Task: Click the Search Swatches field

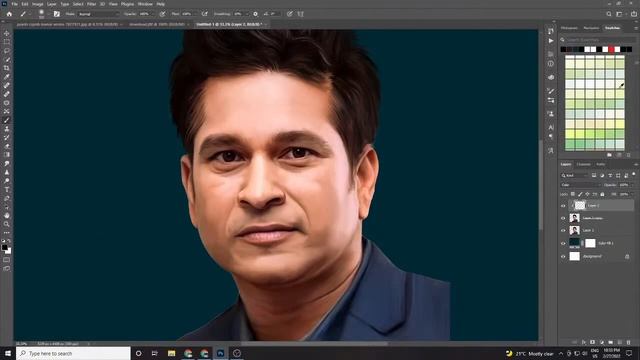Action: tap(598, 40)
